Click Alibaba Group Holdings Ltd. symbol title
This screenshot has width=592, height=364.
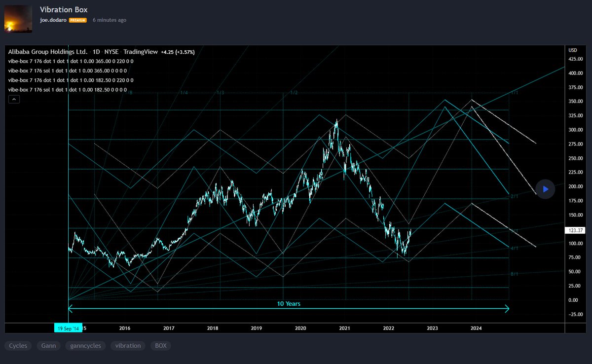48,52
